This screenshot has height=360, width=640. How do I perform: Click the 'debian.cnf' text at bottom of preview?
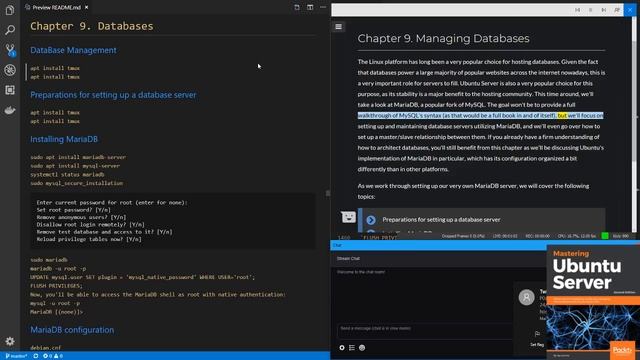pos(45,348)
